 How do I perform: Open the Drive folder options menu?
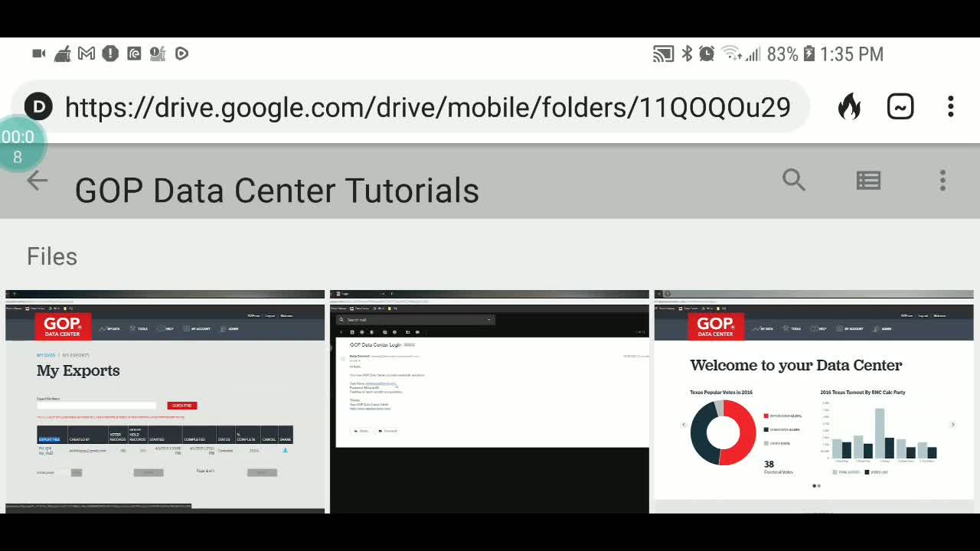pyautogui.click(x=942, y=181)
